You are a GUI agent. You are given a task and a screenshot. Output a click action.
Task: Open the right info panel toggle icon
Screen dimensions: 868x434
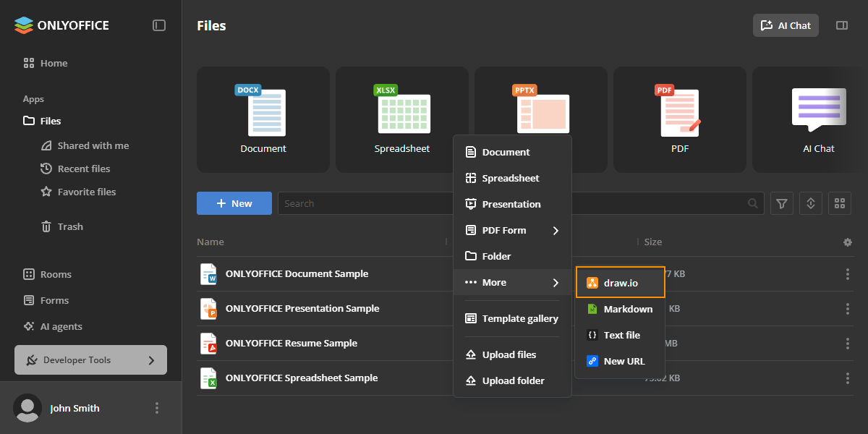[842, 25]
